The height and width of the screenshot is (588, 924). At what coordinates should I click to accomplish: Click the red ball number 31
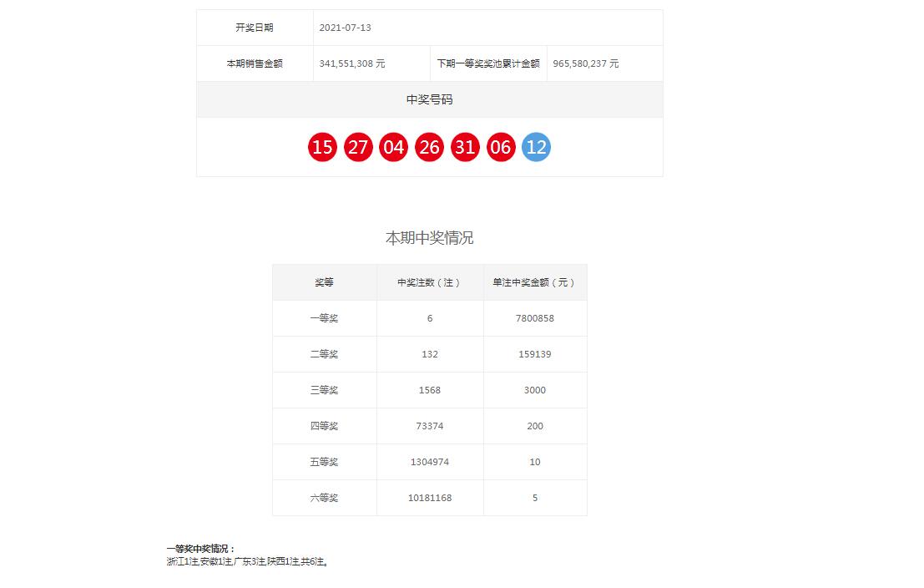pyautogui.click(x=465, y=147)
